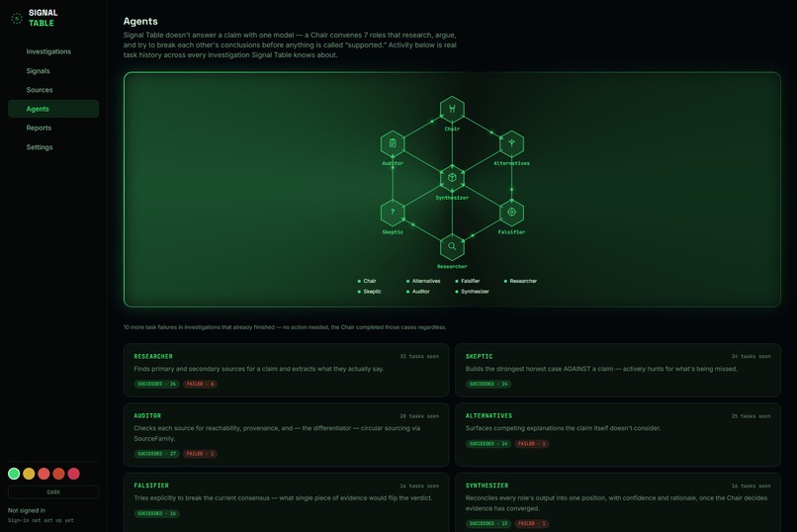This screenshot has height=532, width=797.
Task: Choose the pink-red theme color swatch
Action: [44, 474]
